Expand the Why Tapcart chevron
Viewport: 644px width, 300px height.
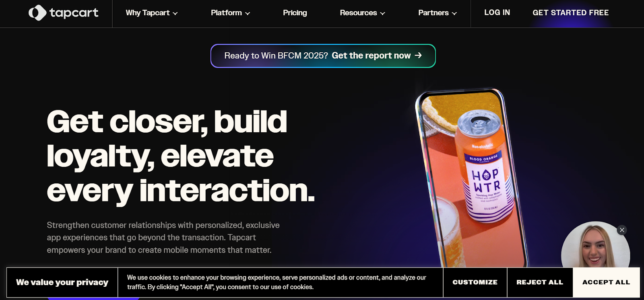click(x=175, y=13)
